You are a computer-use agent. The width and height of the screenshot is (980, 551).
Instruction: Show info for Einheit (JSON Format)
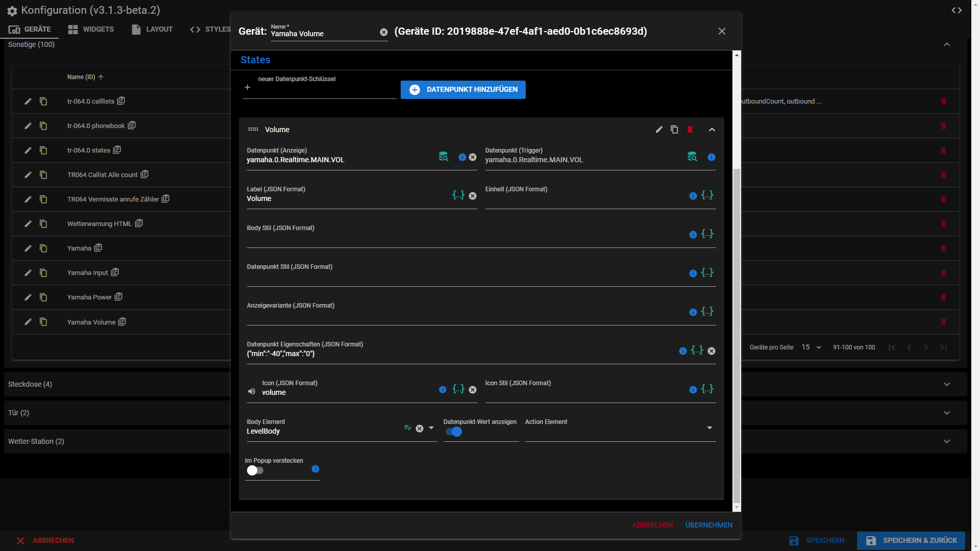693,196
